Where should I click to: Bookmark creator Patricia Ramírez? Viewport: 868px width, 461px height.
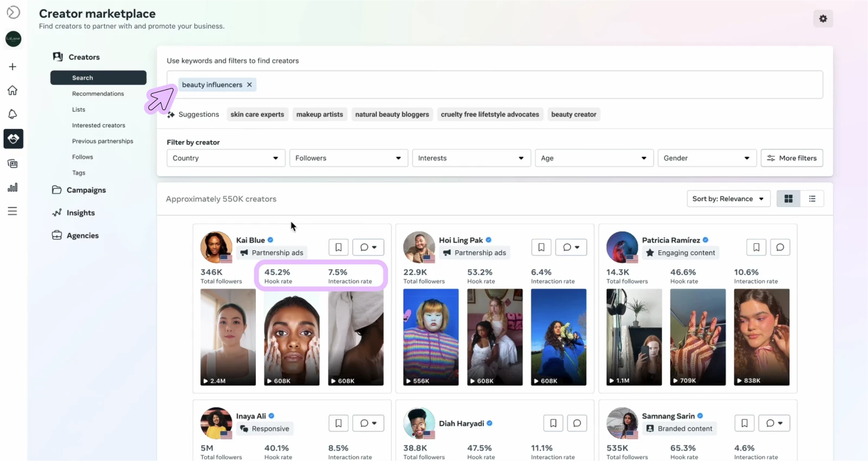click(756, 247)
